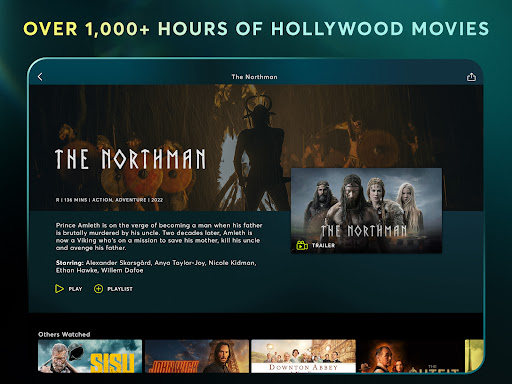Add movie via PLAYLIST label

point(120,289)
